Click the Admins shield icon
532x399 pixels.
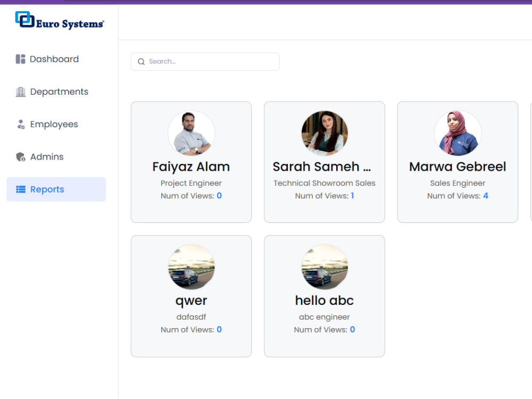(21, 157)
